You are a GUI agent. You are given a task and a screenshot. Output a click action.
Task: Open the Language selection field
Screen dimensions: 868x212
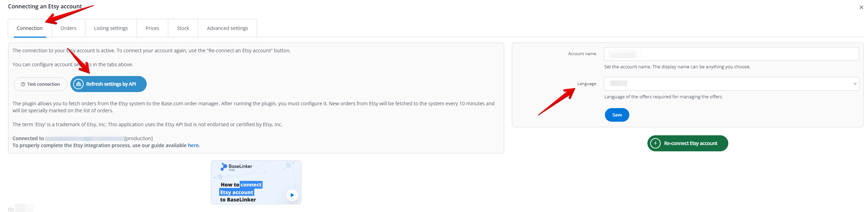point(728,84)
